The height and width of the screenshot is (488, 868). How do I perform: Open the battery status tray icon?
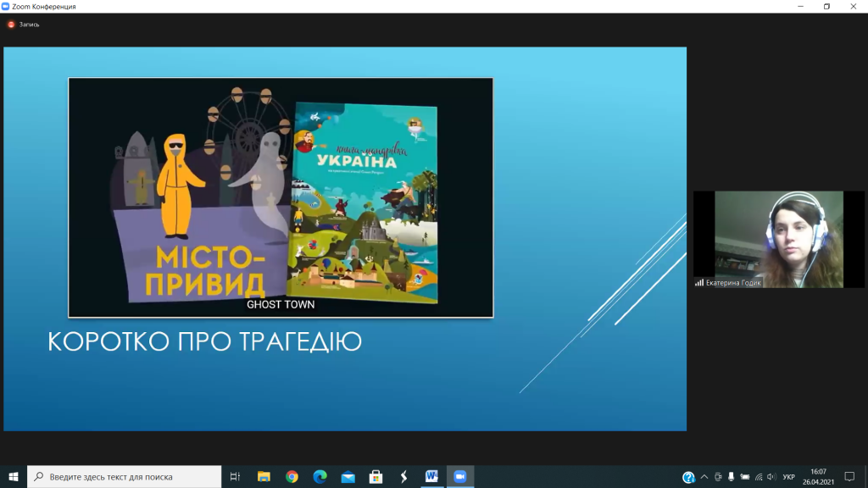745,477
